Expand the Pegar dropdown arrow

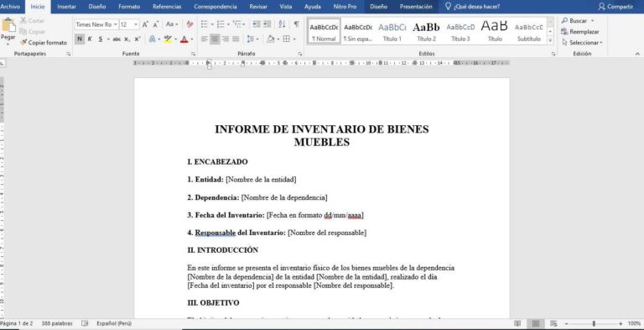(x=8, y=44)
